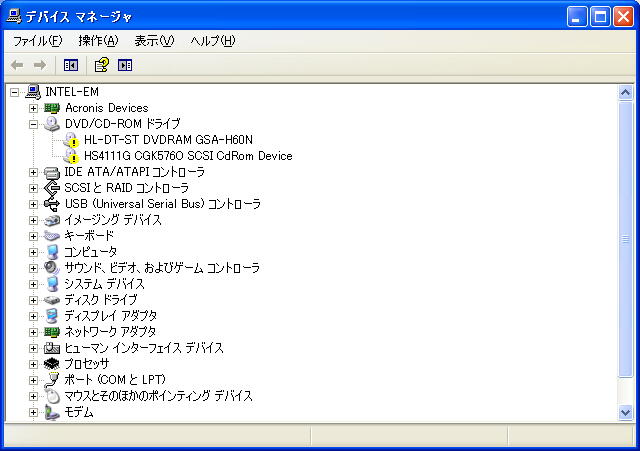Expand SCSI と RAID コントローラ node
Screen dimensions: 640x451
[x=33, y=188]
